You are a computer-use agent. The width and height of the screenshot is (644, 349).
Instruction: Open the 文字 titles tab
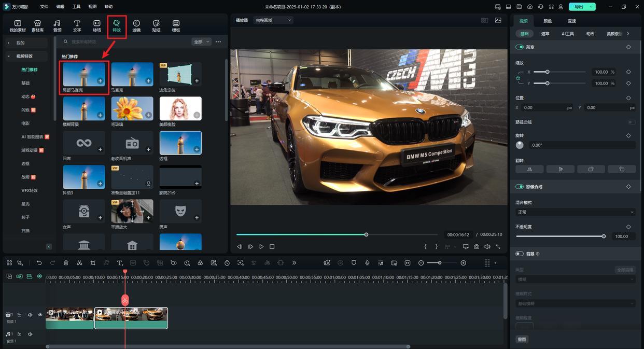(x=77, y=26)
